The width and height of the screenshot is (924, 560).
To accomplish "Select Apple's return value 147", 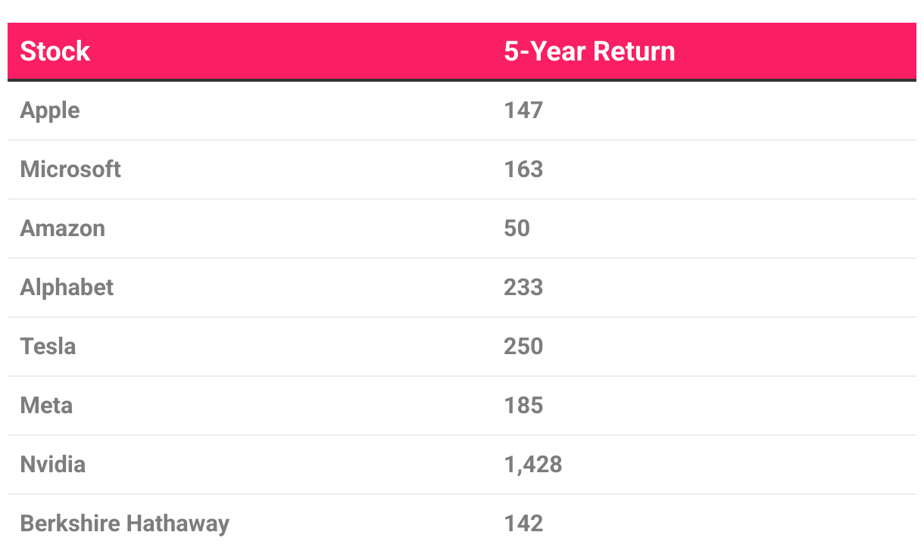I will coord(523,110).
